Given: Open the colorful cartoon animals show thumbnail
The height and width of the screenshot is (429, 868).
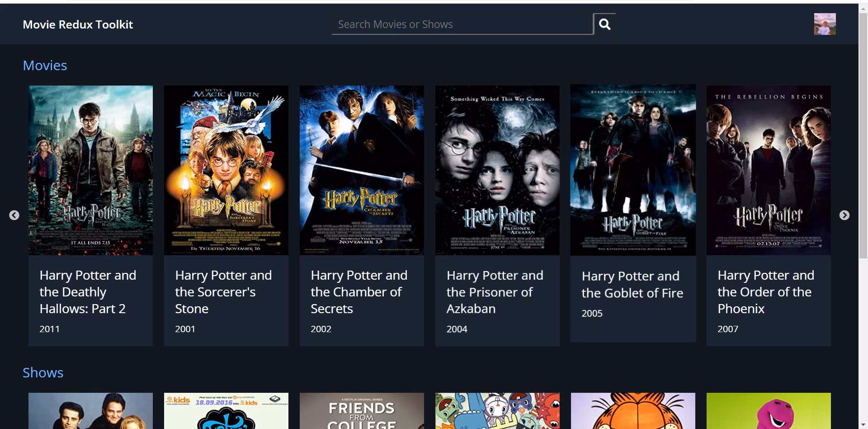Looking at the screenshot, I should pos(497,411).
